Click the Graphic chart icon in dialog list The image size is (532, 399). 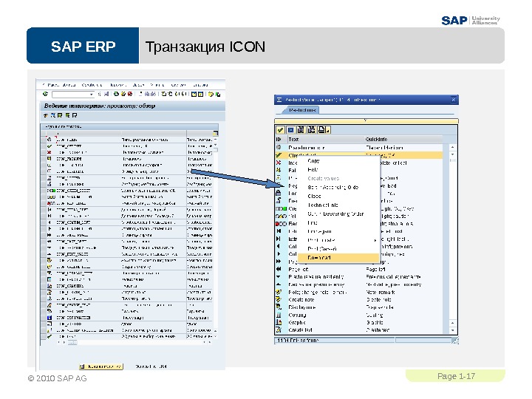[279, 322]
